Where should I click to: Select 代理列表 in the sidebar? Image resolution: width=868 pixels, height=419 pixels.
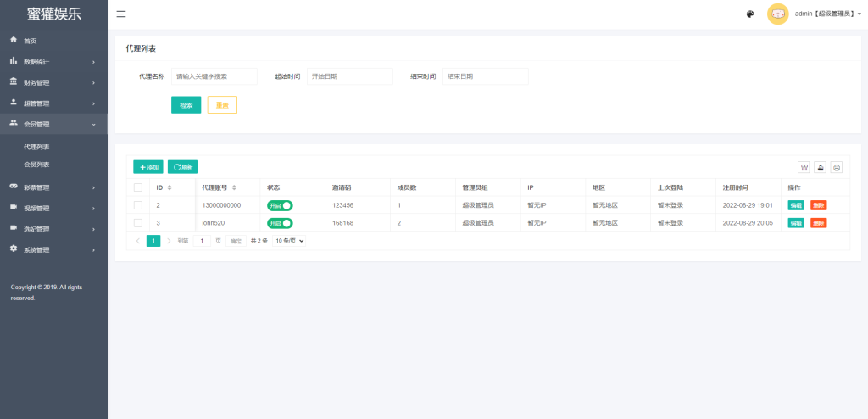[x=36, y=147]
